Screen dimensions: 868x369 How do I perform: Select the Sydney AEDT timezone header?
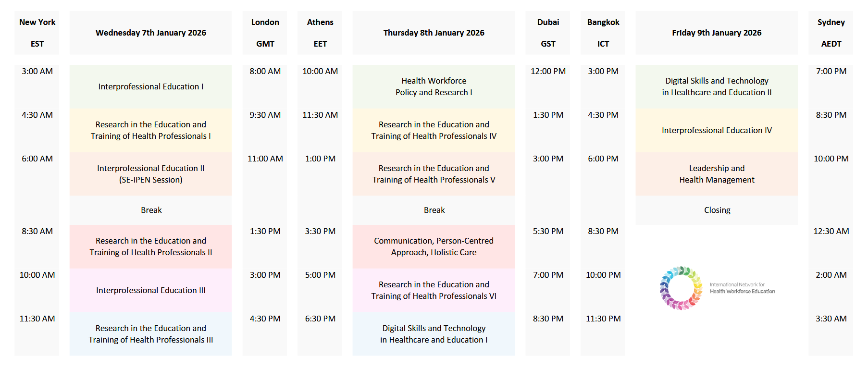coord(831,33)
